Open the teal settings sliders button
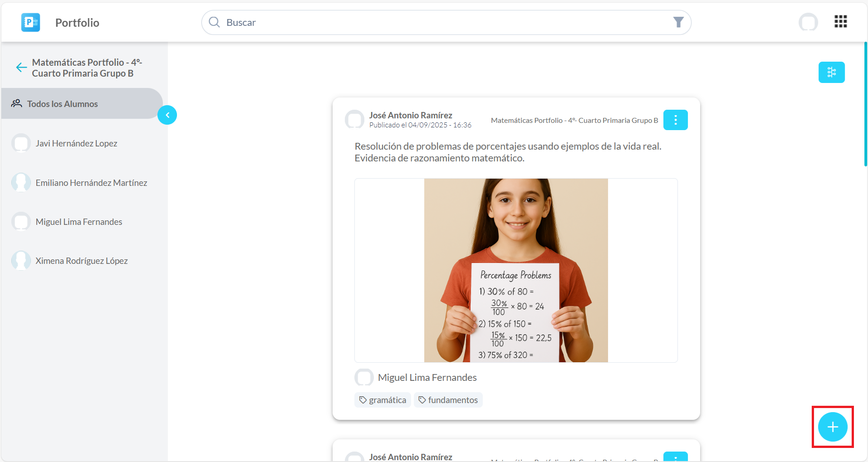The width and height of the screenshot is (868, 462). click(831, 73)
